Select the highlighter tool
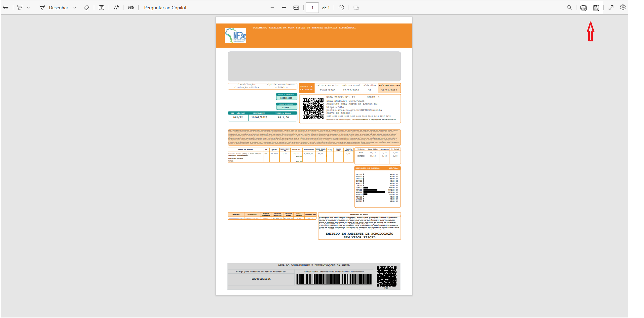The height and width of the screenshot is (318, 644). (x=20, y=8)
